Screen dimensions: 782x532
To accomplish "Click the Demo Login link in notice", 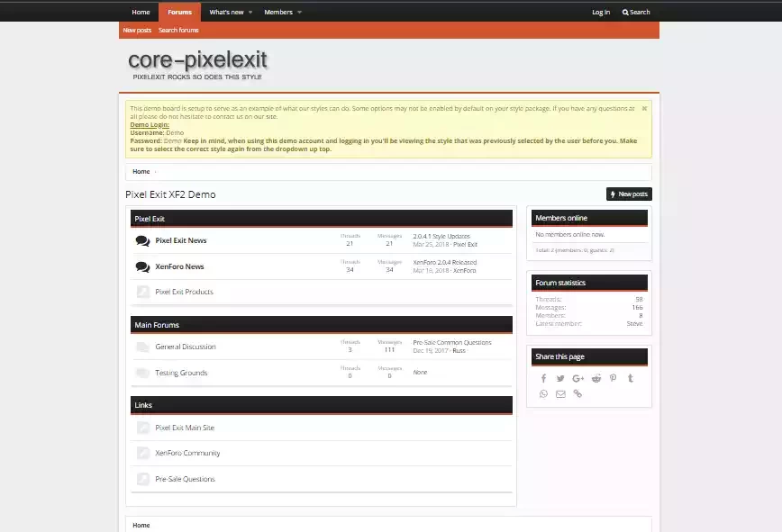I will coord(150,124).
